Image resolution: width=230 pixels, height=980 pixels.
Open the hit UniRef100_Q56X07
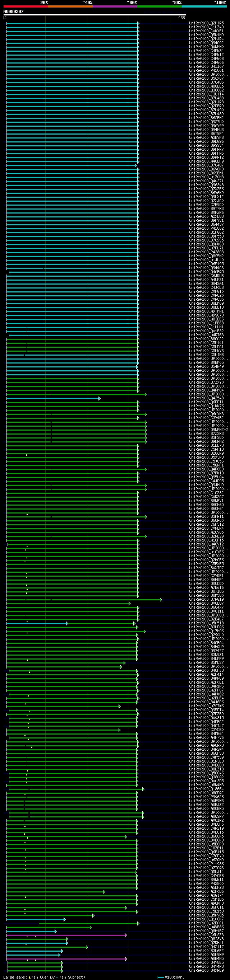tap(206, 78)
